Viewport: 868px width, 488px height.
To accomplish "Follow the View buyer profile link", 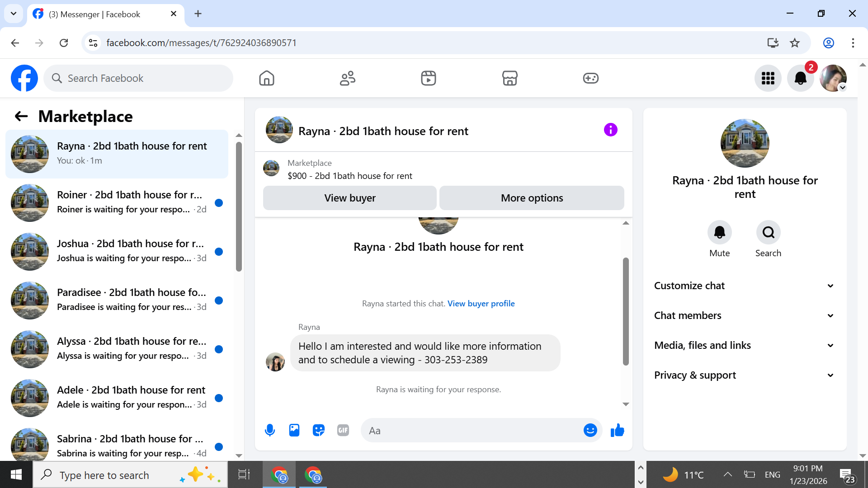I will (481, 304).
